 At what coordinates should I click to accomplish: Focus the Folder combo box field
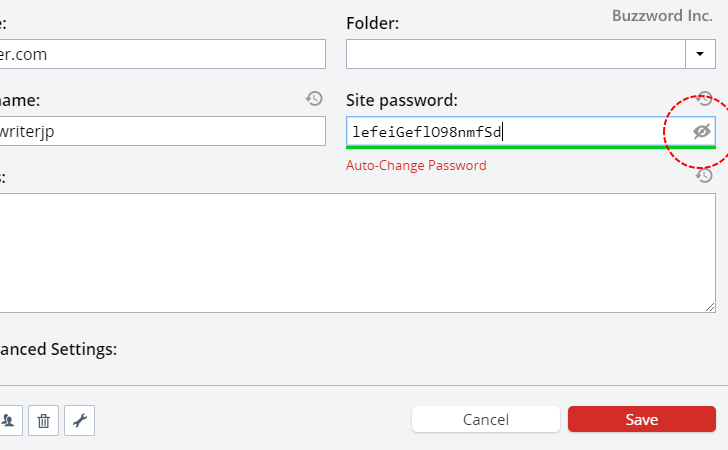point(516,54)
